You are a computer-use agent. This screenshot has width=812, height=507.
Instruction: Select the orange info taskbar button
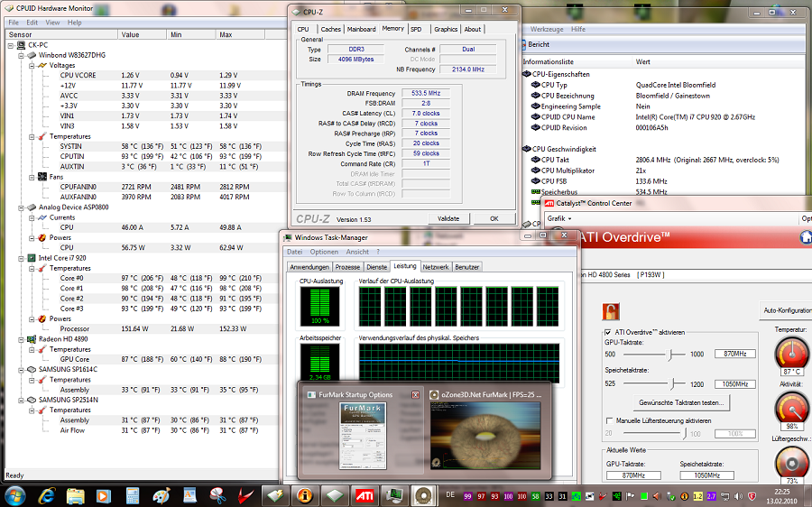305,496
